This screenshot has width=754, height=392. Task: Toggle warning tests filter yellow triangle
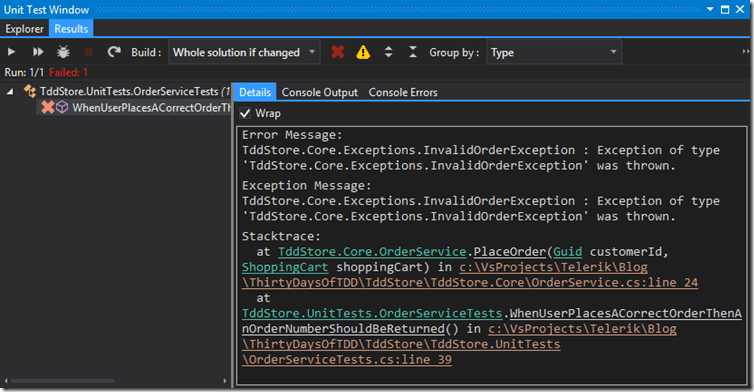[363, 52]
